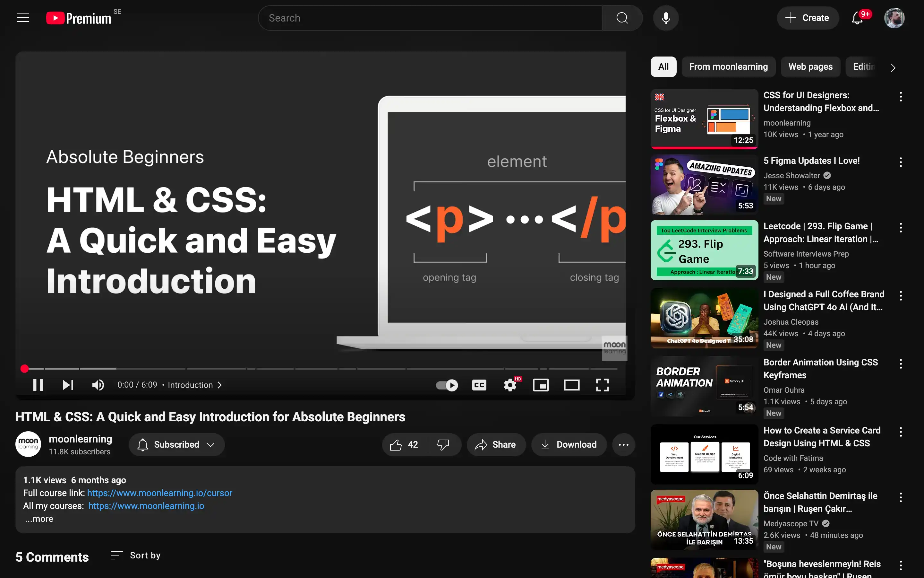Select the From moonlearning chip
The image size is (924, 578).
click(728, 67)
